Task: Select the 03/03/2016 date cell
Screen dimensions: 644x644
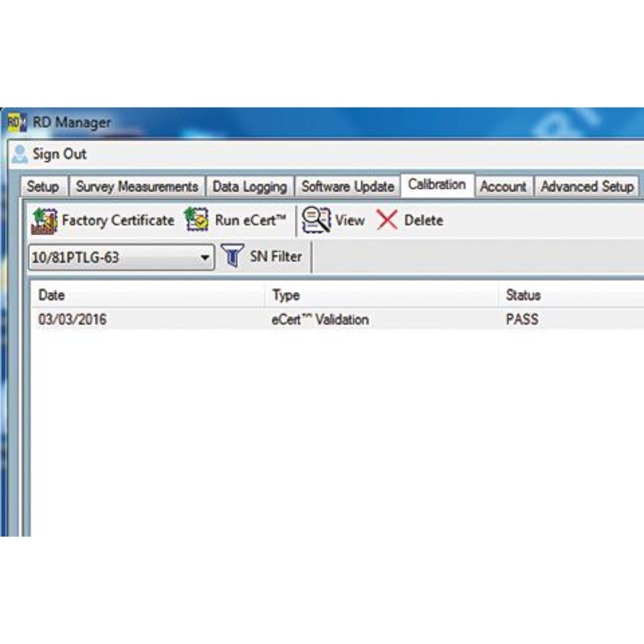Action: tap(72, 320)
